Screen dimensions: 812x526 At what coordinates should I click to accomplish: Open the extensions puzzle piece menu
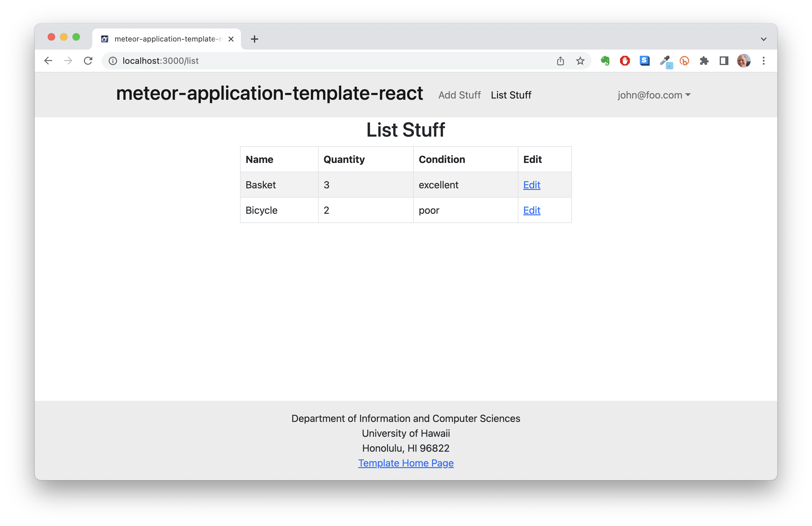tap(704, 61)
